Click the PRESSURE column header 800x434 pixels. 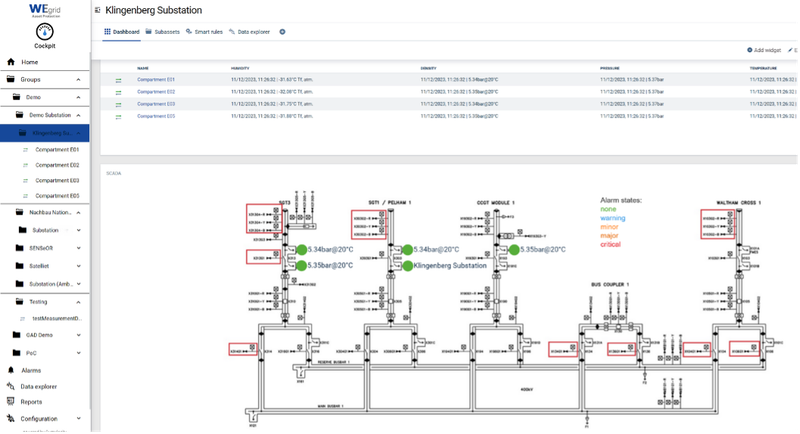[610, 68]
